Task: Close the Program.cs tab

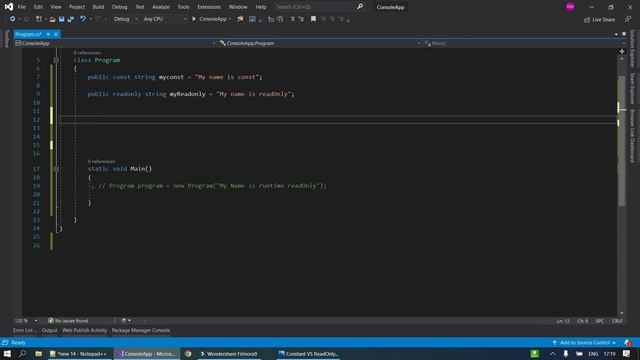Action: click(x=56, y=34)
